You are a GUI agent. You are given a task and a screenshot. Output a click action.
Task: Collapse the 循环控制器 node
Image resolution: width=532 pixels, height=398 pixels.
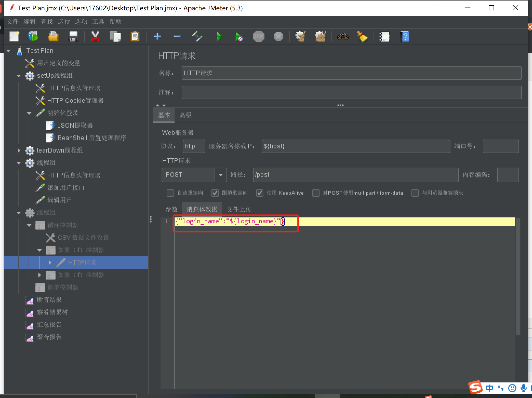(x=29, y=225)
